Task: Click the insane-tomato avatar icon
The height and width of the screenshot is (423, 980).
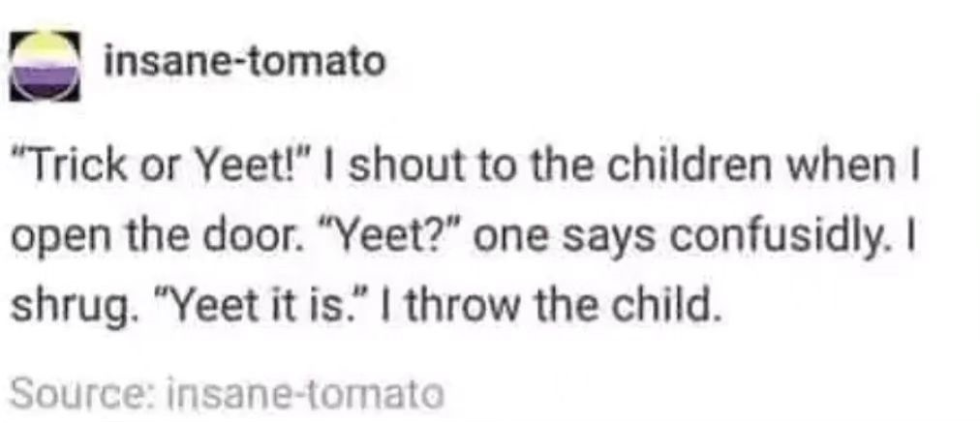Action: tap(45, 66)
